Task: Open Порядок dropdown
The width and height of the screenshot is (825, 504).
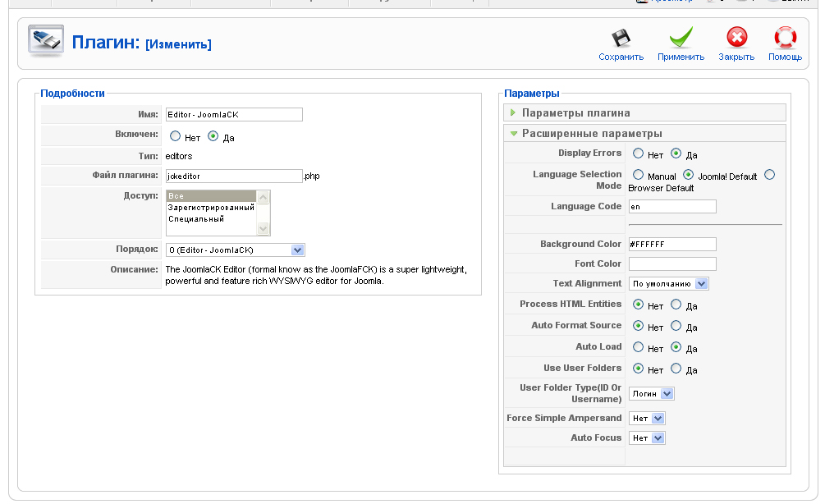Action: [236, 250]
